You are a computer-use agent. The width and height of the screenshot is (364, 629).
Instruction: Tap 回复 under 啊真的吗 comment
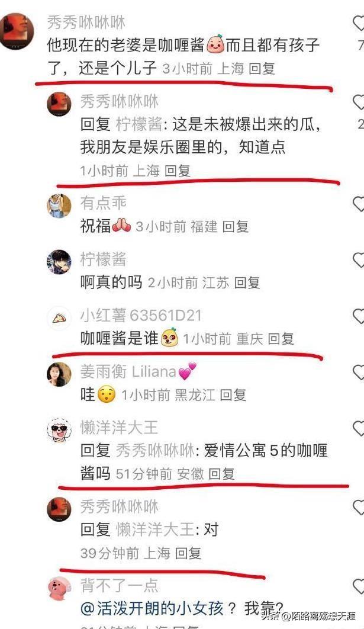coord(247,283)
